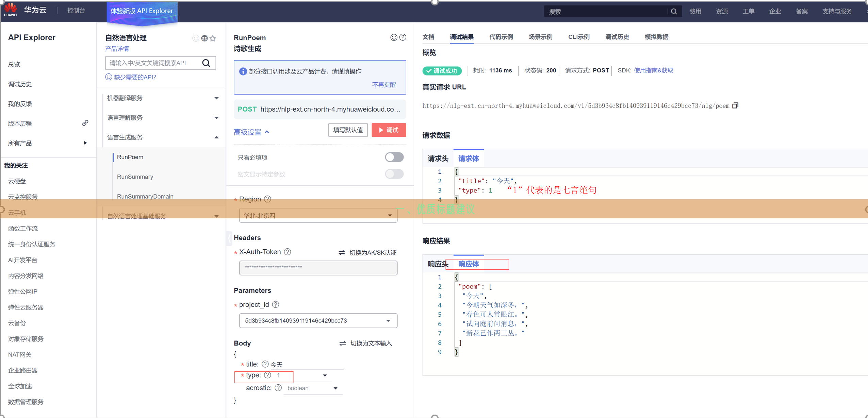Switch to 调试历史 tab
This screenshot has height=418, width=868.
[x=617, y=37]
